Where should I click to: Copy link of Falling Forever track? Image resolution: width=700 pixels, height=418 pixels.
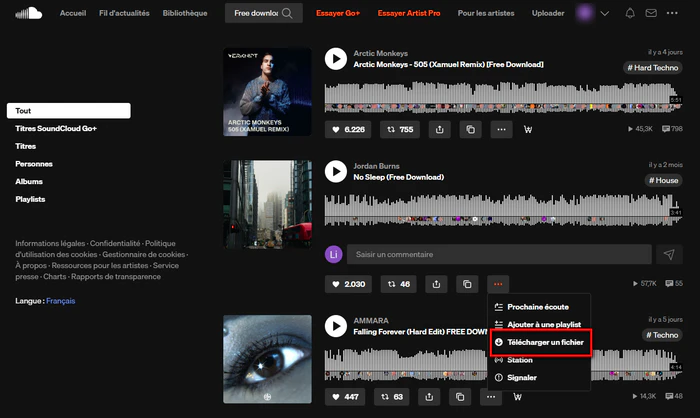coord(460,397)
